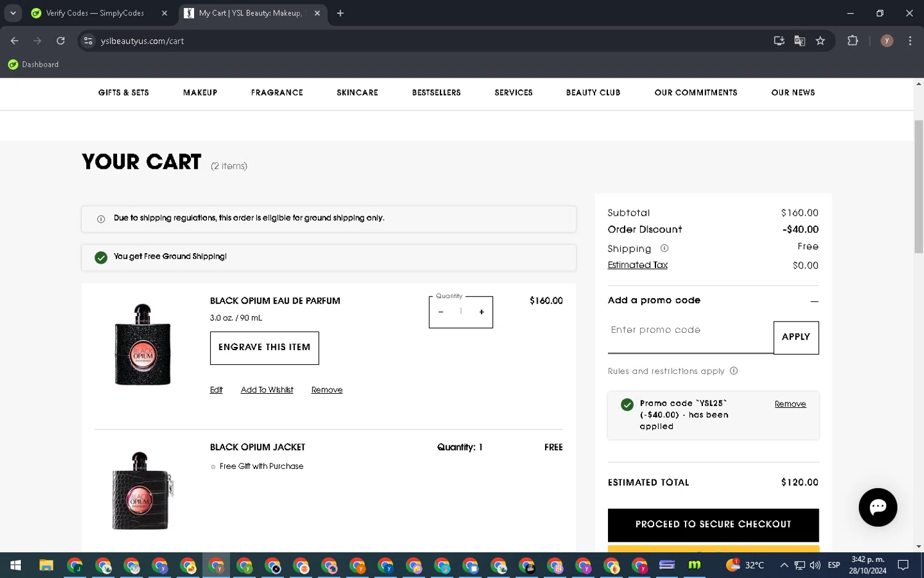The width and height of the screenshot is (924, 578).
Task: Increase Black Opium quantity with plus button
Action: [x=482, y=312]
